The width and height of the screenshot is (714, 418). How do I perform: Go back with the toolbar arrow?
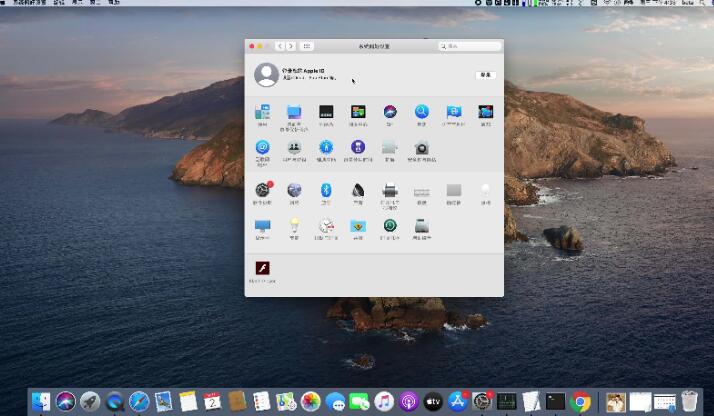(x=280, y=46)
